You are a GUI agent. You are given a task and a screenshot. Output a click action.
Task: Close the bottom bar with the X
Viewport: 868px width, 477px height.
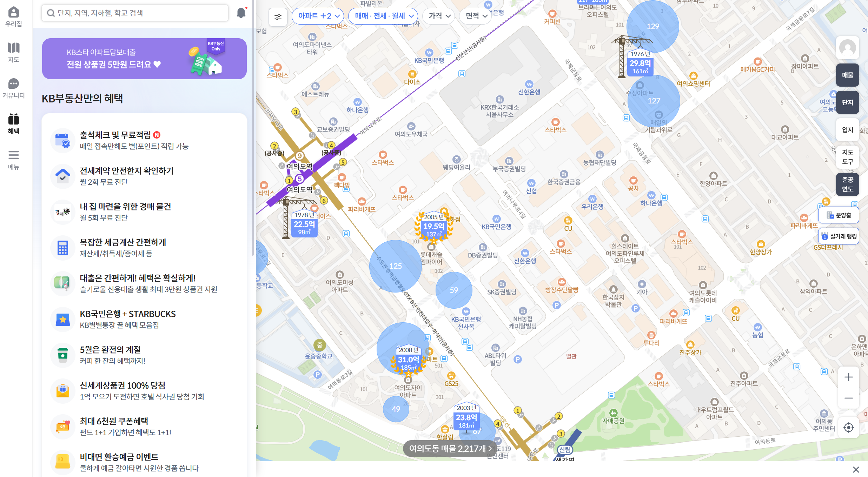tap(856, 470)
